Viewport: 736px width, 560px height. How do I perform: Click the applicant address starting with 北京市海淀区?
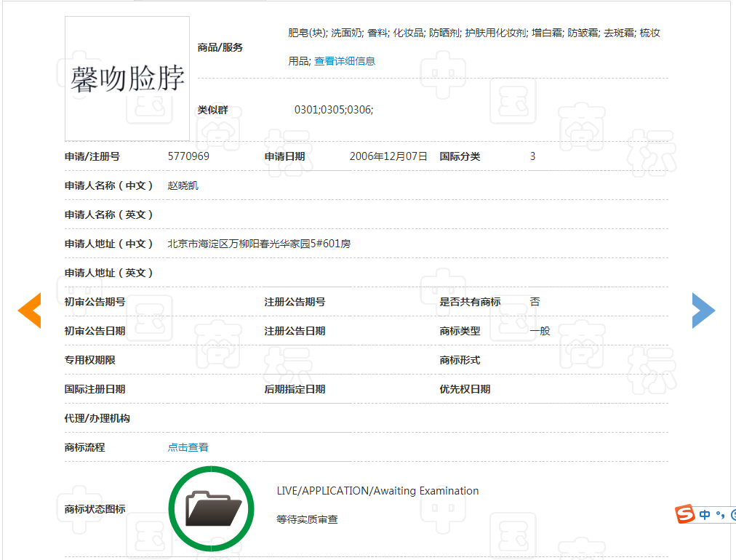pyautogui.click(x=259, y=244)
